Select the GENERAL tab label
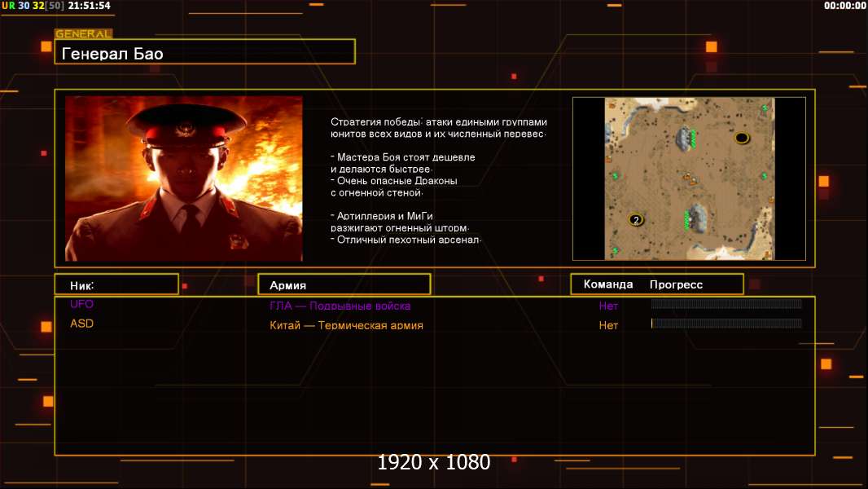 point(83,33)
